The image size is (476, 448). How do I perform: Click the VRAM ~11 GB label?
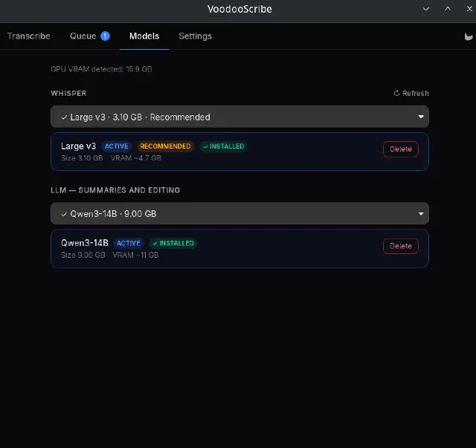pyautogui.click(x=135, y=255)
